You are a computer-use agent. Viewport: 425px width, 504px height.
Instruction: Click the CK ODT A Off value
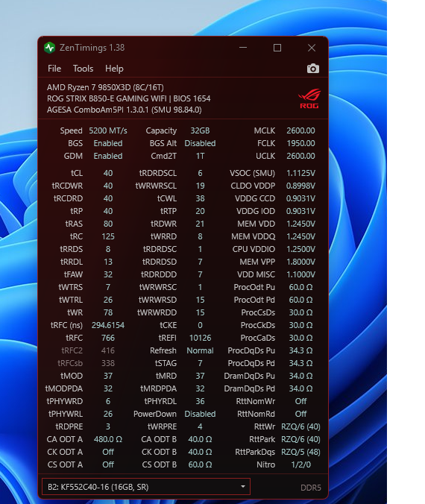(x=108, y=452)
